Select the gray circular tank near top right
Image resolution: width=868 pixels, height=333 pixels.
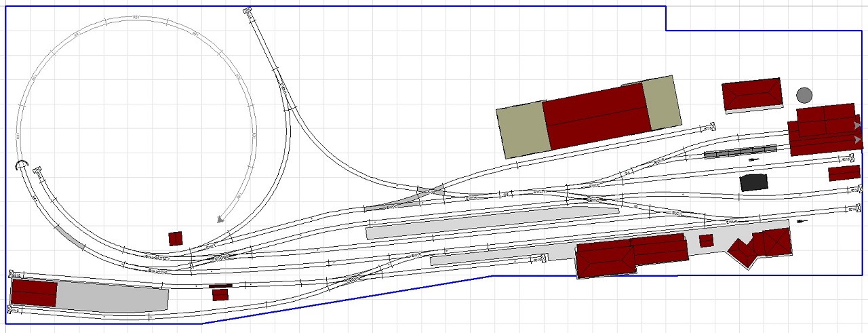click(x=804, y=95)
